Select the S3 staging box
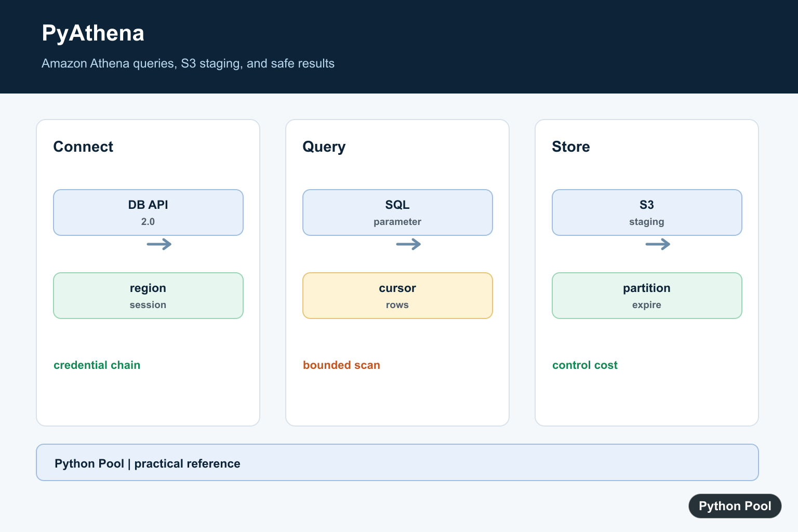Viewport: 798px width, 532px height. (x=647, y=212)
